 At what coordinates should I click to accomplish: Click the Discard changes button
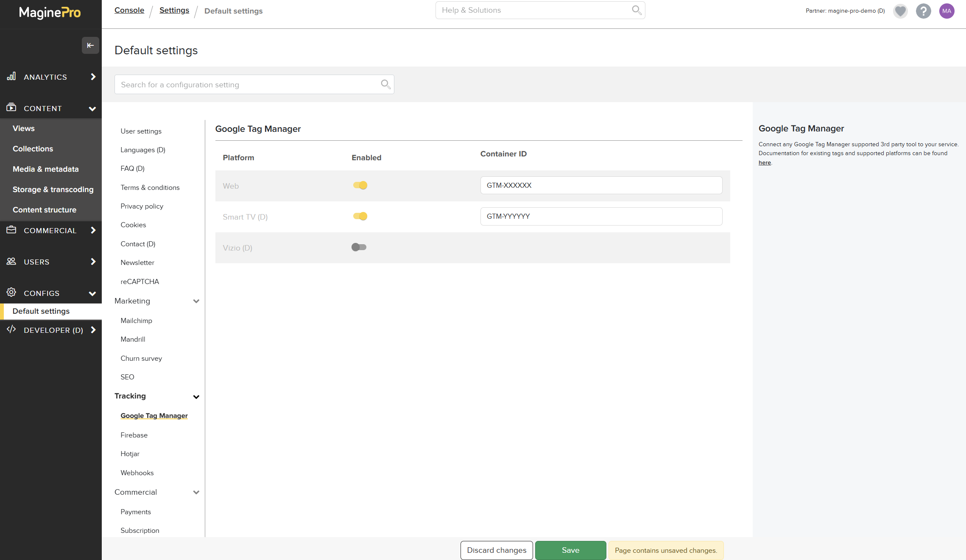tap(496, 550)
